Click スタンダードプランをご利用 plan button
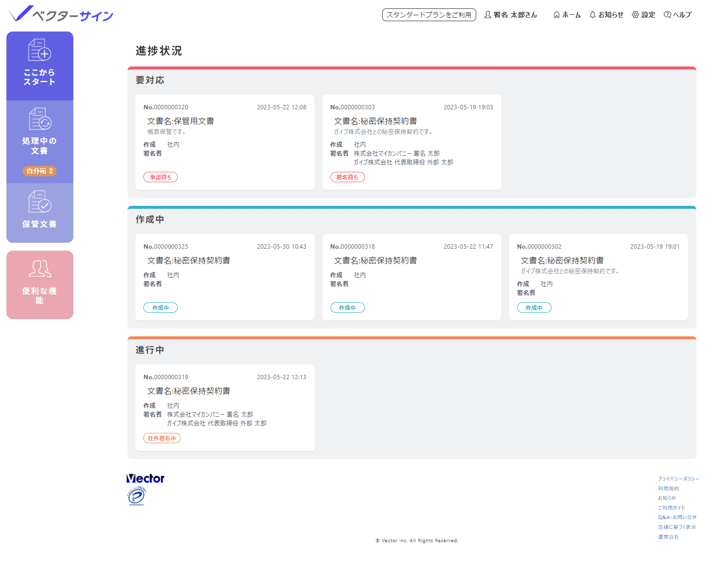This screenshot has width=719, height=588. pos(429,15)
